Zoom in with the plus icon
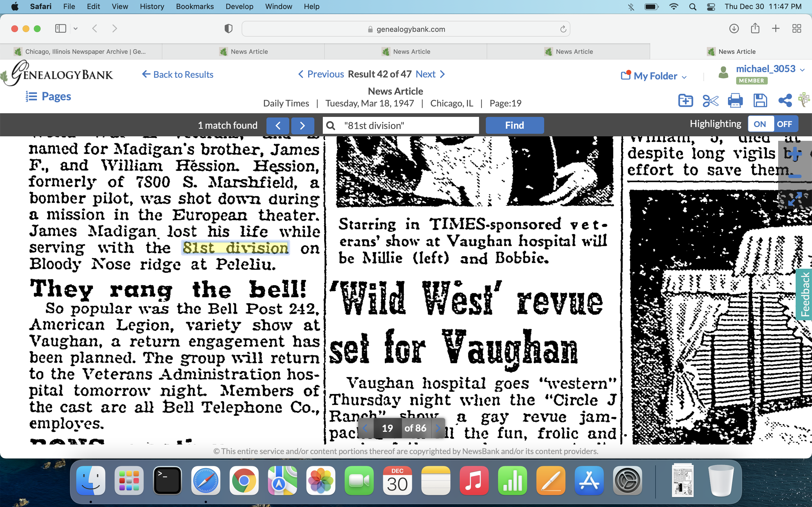The height and width of the screenshot is (507, 812). (795, 154)
